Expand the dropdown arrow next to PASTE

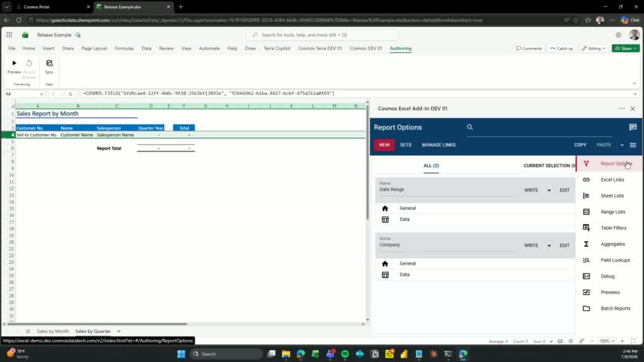(x=622, y=145)
